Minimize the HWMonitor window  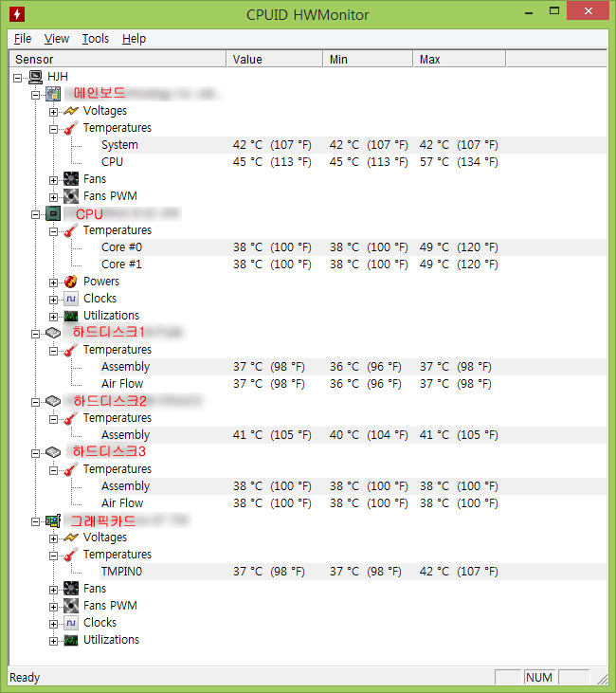[x=529, y=11]
